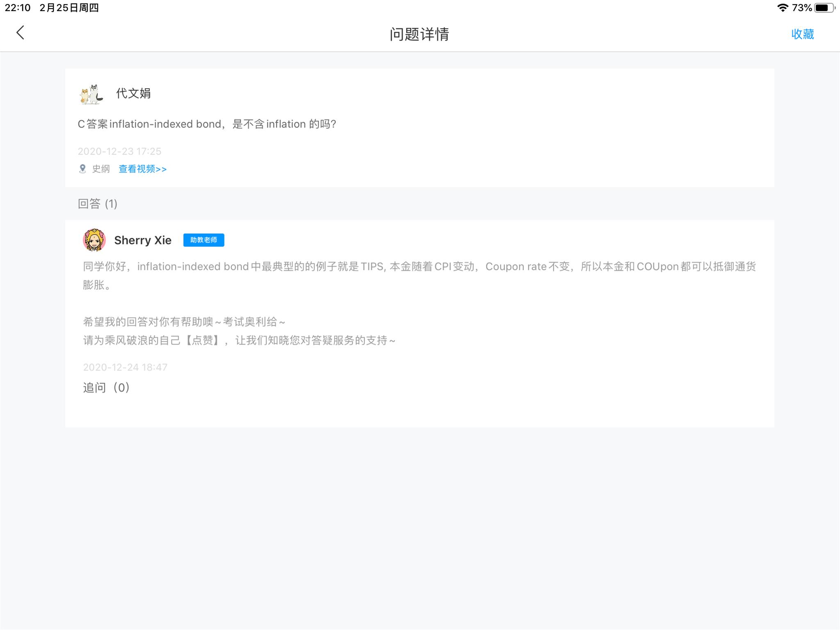Tap the 助教老师 badge
The width and height of the screenshot is (840, 630).
click(x=203, y=240)
